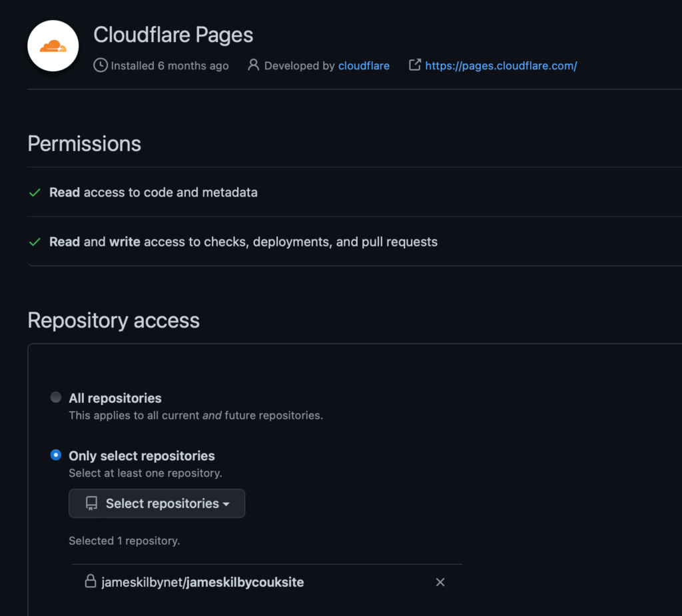Choose the Only select repositories radio button
Screen dimensions: 682x616
(x=56, y=456)
